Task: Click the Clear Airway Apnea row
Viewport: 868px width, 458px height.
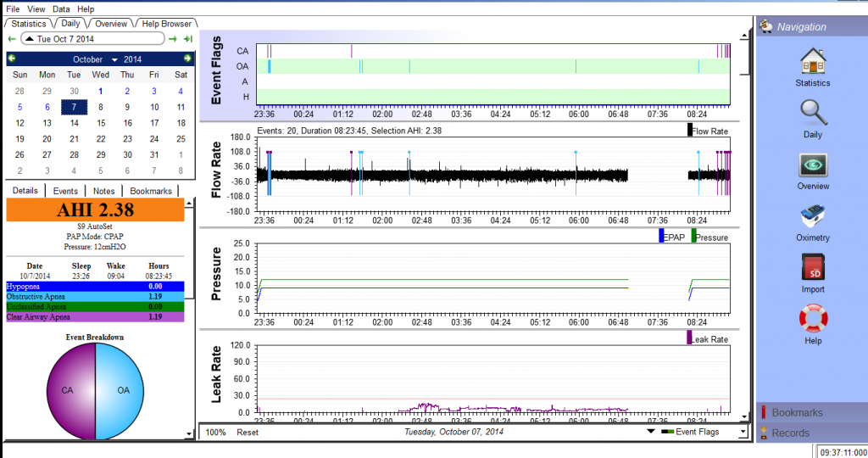Action: point(95,316)
